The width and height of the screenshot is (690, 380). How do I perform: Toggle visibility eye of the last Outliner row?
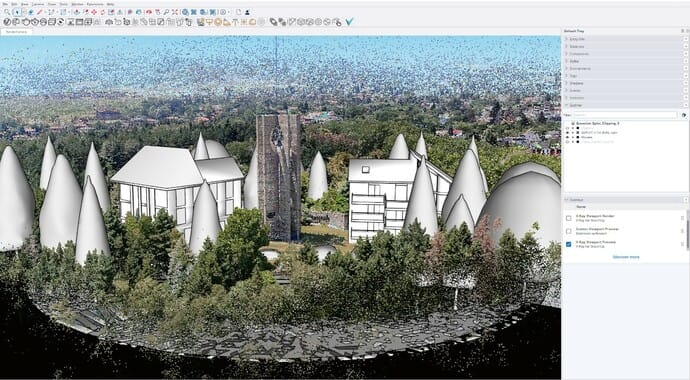(x=567, y=142)
